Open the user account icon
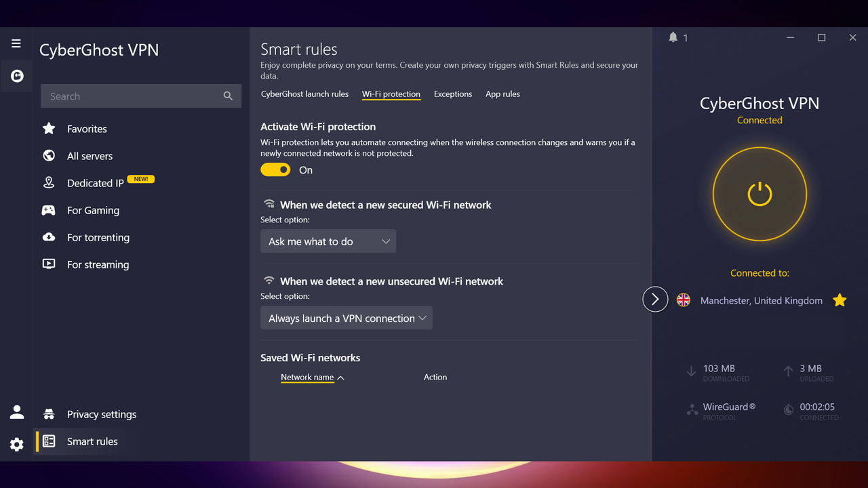 click(x=17, y=411)
